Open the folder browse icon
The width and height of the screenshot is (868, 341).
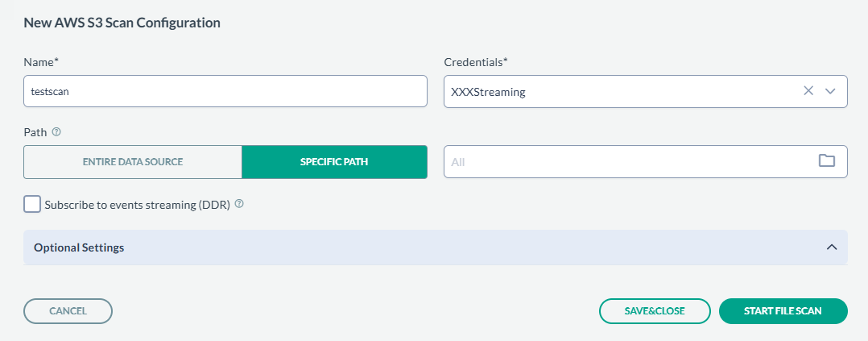(x=827, y=160)
